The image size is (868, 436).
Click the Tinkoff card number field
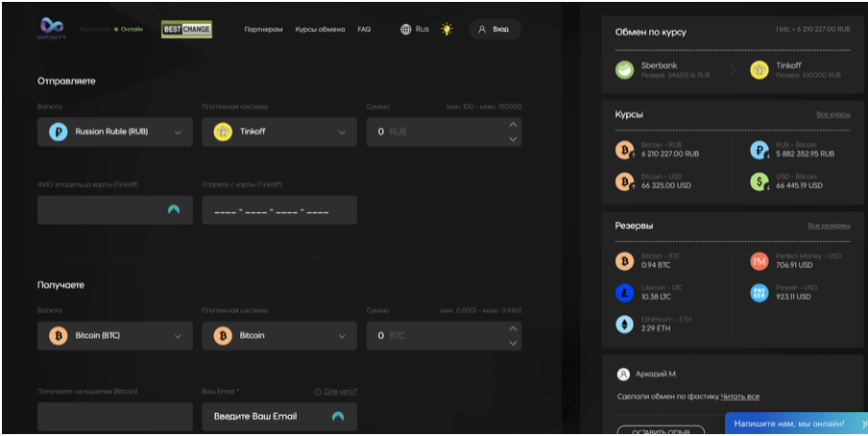[278, 210]
